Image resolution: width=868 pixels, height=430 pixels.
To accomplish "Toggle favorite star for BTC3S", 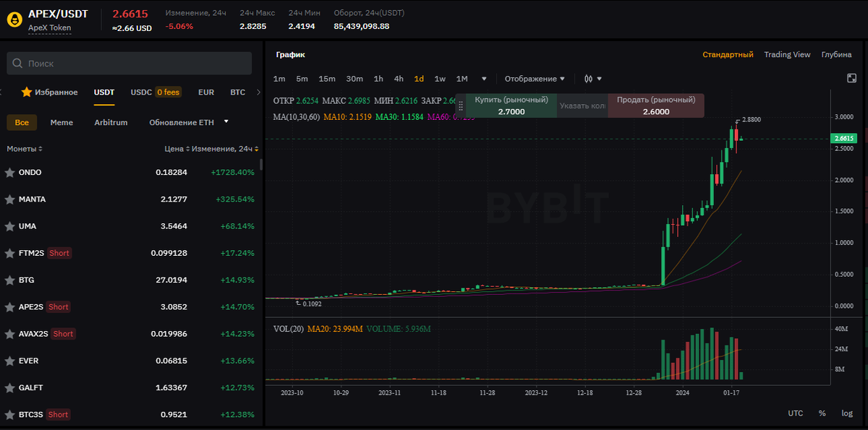I will pos(10,414).
